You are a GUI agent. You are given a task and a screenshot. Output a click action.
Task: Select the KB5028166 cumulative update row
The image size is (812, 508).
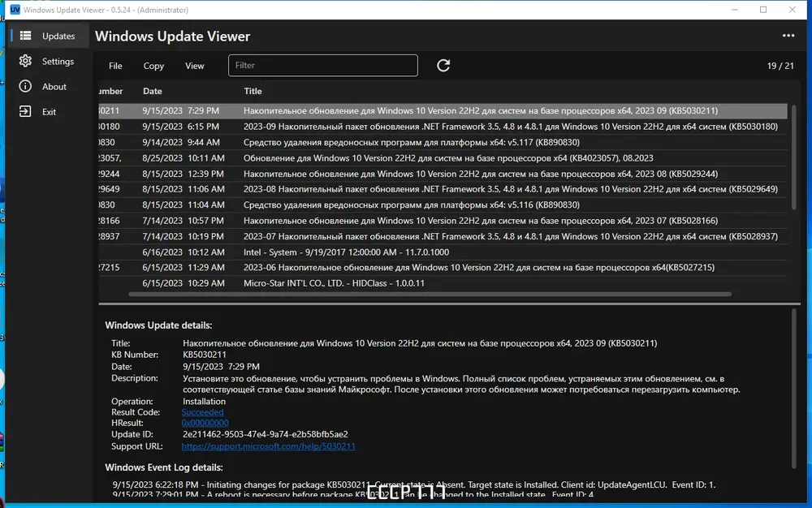click(443, 221)
